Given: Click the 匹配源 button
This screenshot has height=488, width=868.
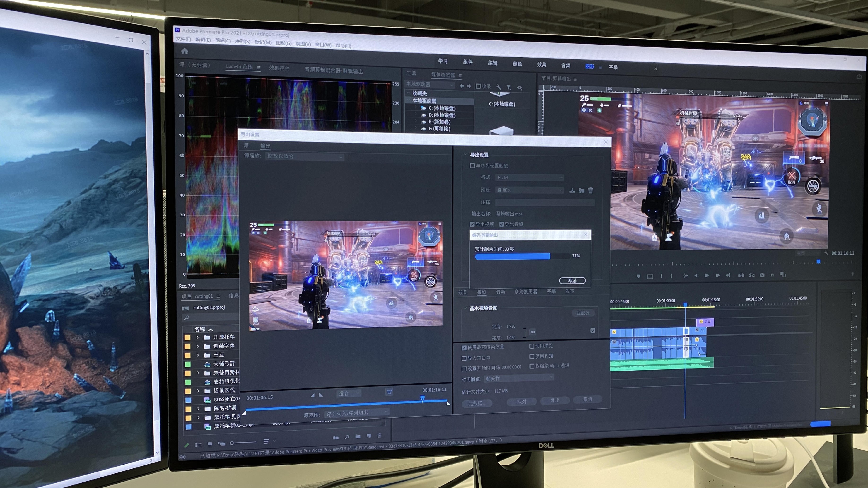Looking at the screenshot, I should point(583,313).
